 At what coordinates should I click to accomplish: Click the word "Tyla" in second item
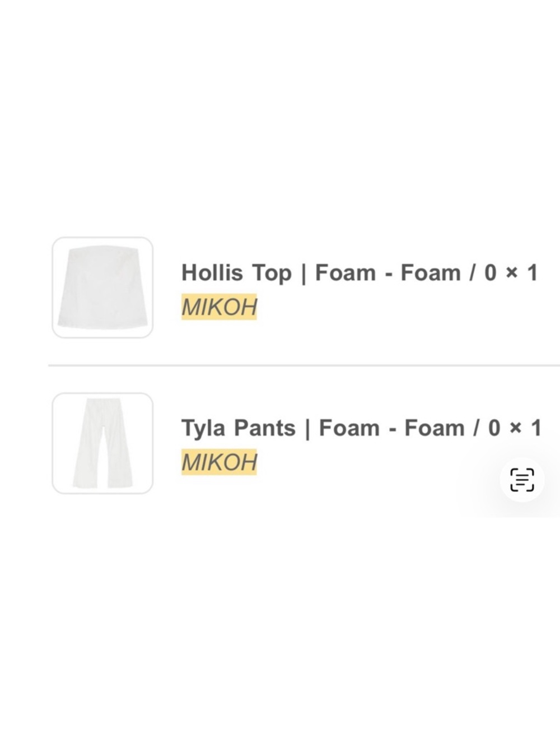point(203,428)
